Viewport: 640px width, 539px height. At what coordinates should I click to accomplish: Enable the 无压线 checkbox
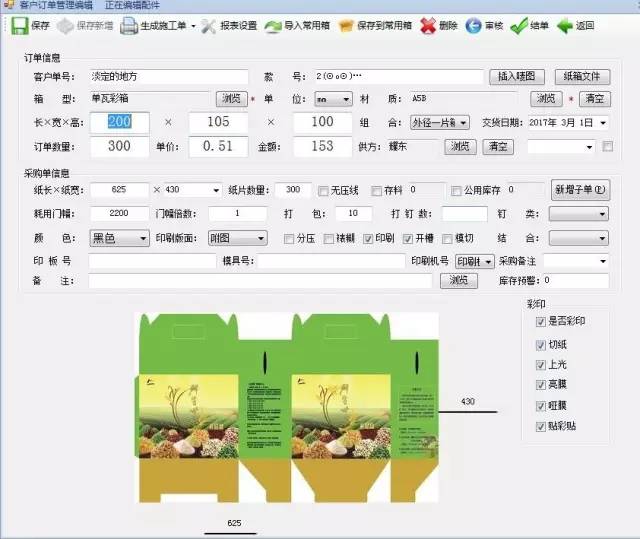(x=323, y=190)
